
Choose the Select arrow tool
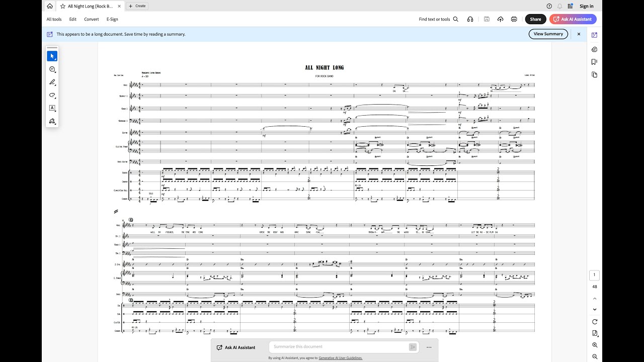[x=52, y=56]
